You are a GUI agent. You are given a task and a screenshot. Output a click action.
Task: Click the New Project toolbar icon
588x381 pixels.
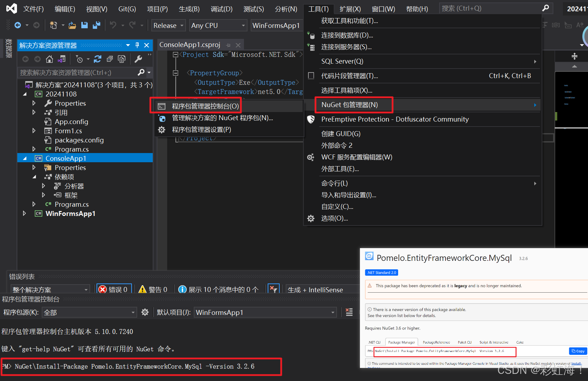53,25
